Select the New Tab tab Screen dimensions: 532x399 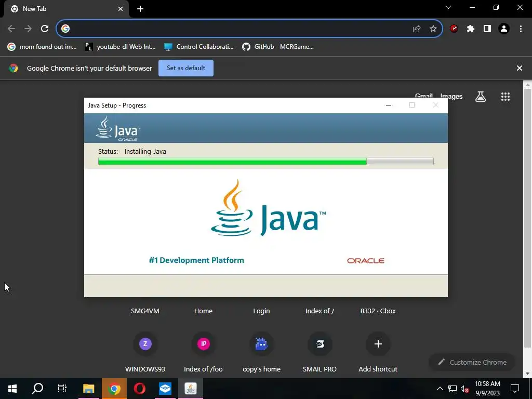click(x=66, y=9)
